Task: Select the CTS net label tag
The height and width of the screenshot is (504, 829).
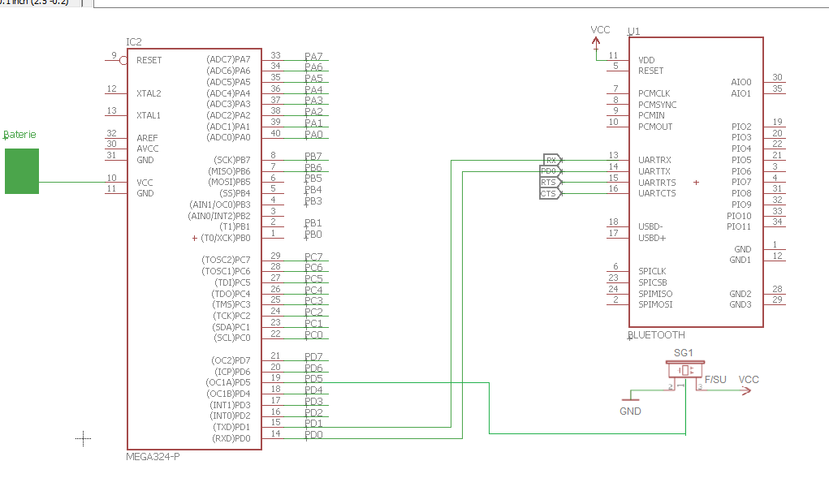Action: pos(550,193)
